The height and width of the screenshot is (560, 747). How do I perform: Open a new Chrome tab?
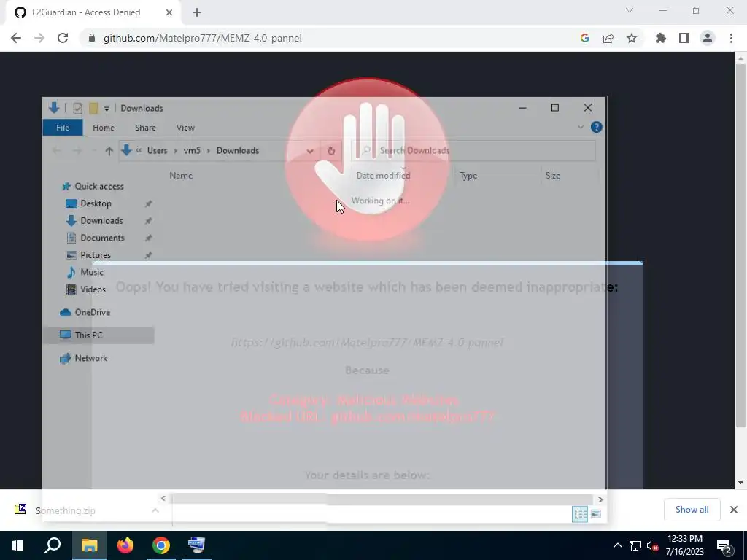197,12
